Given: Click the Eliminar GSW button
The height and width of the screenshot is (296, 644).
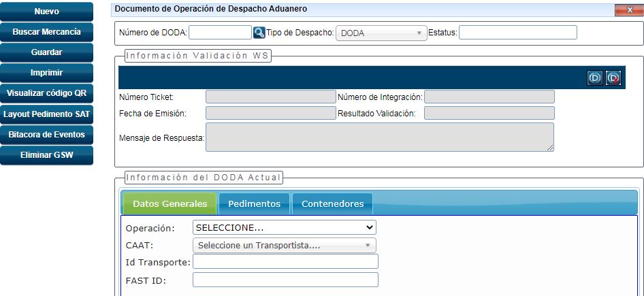Looking at the screenshot, I should (x=46, y=155).
